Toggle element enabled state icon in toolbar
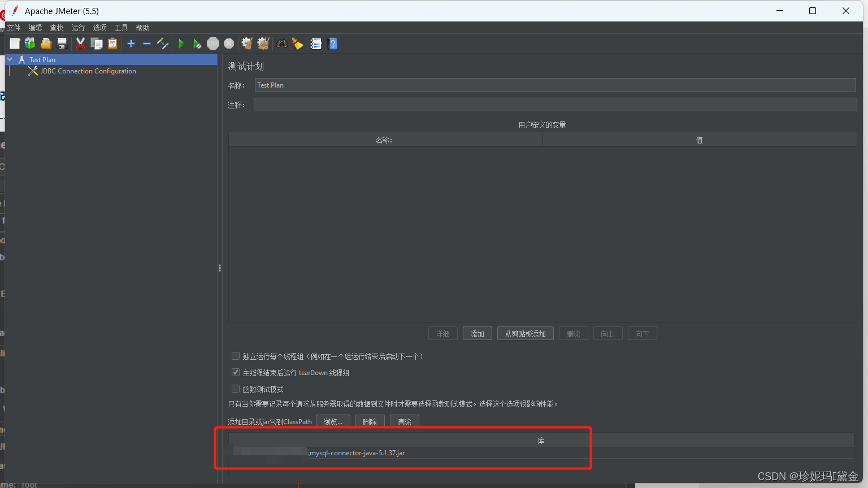 (x=163, y=43)
